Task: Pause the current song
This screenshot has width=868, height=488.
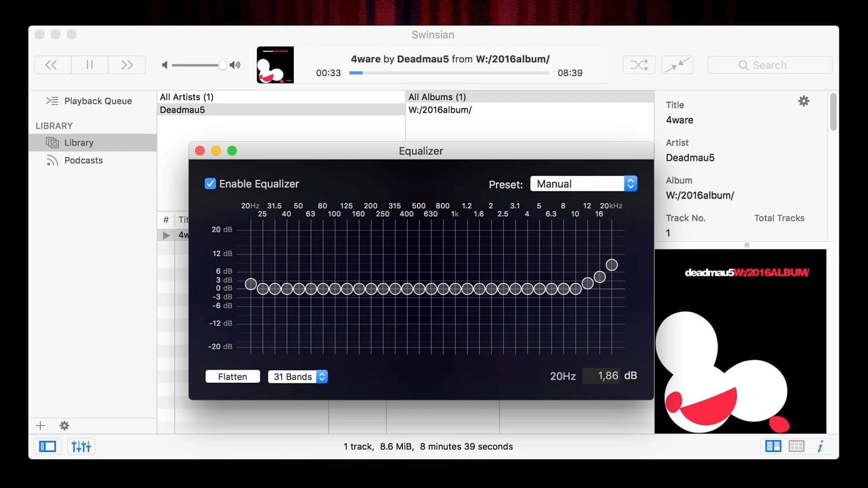Action: click(x=90, y=65)
